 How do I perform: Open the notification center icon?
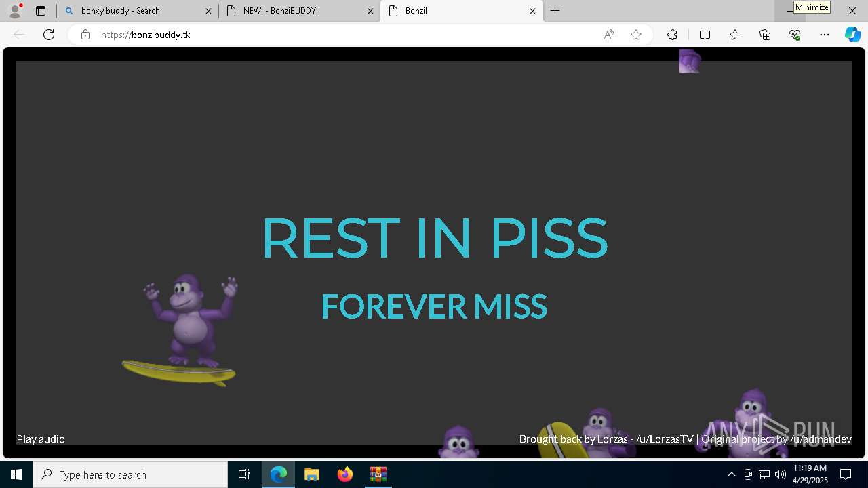coord(846,474)
